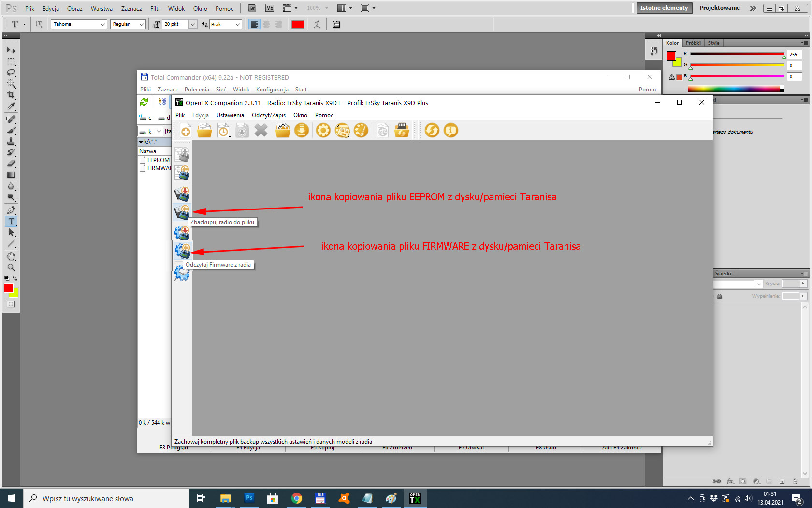The height and width of the screenshot is (508, 812).
Task: Select Photoshop Clone Stamp tool
Action: click(x=11, y=141)
